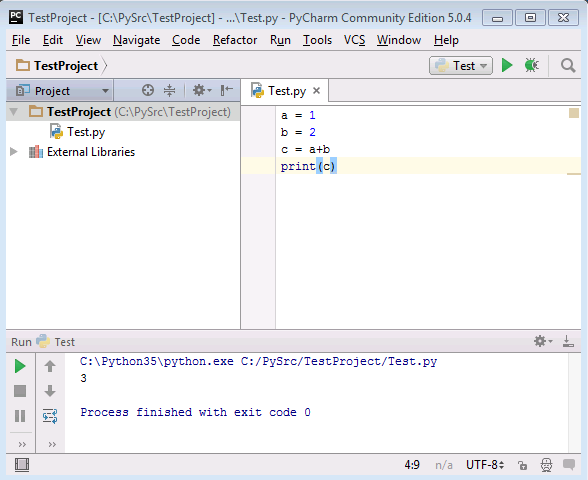Go down the stack trace arrow
The height and width of the screenshot is (480, 588).
click(x=50, y=391)
